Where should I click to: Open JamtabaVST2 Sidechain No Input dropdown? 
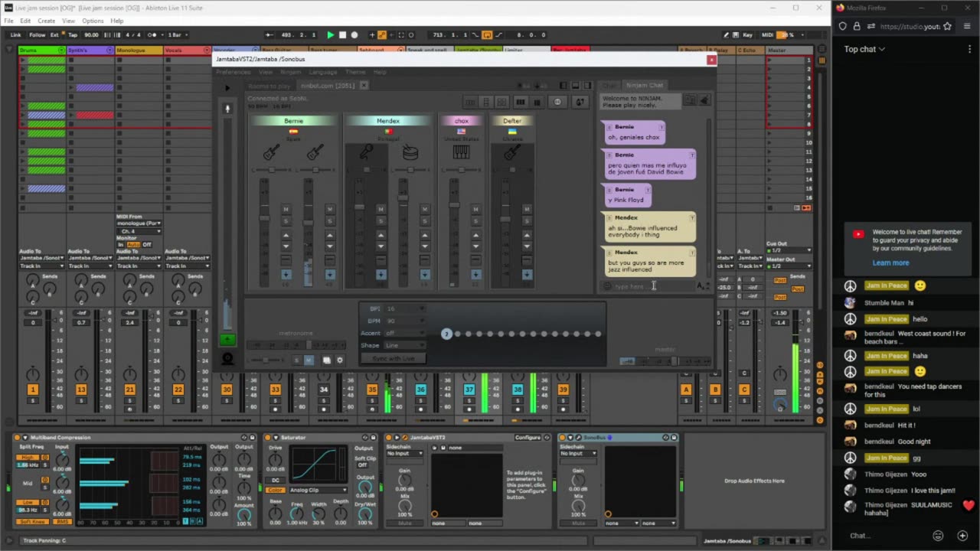pos(404,453)
